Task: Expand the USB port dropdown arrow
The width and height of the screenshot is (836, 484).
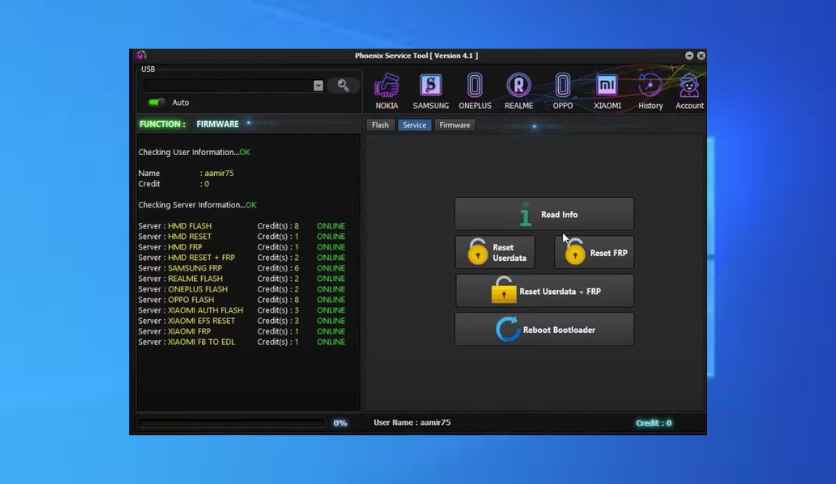Action: coord(318,86)
